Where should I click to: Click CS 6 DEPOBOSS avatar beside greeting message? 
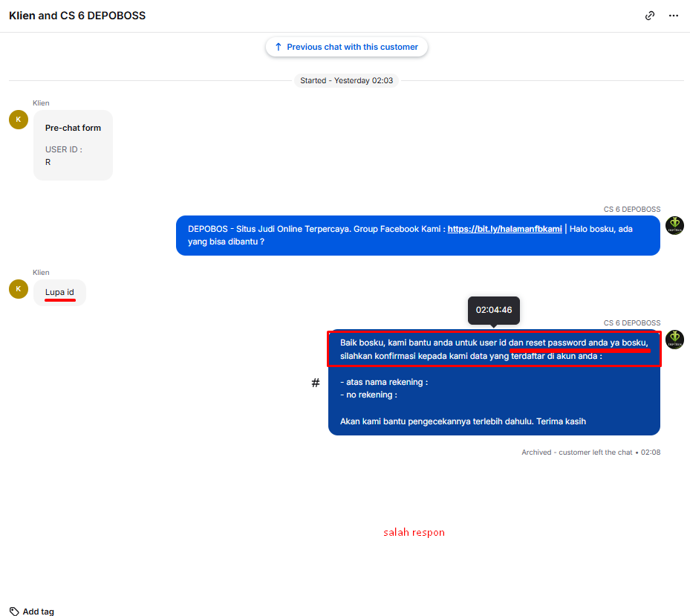point(674,225)
